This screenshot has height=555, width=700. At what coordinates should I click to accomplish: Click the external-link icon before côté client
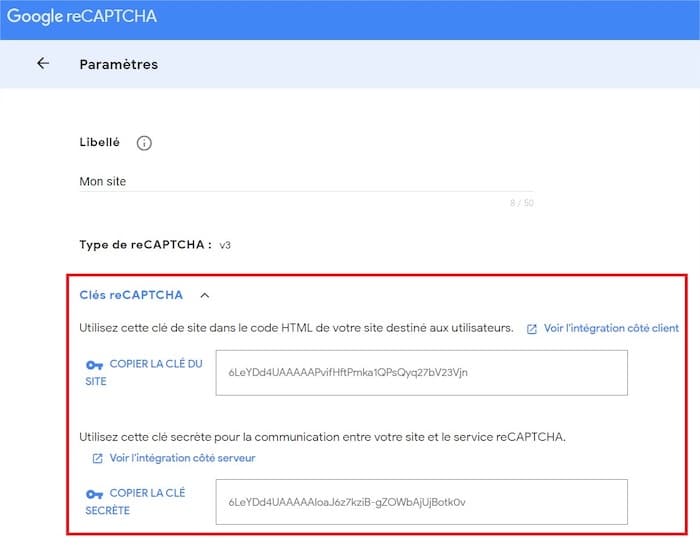coord(532,329)
